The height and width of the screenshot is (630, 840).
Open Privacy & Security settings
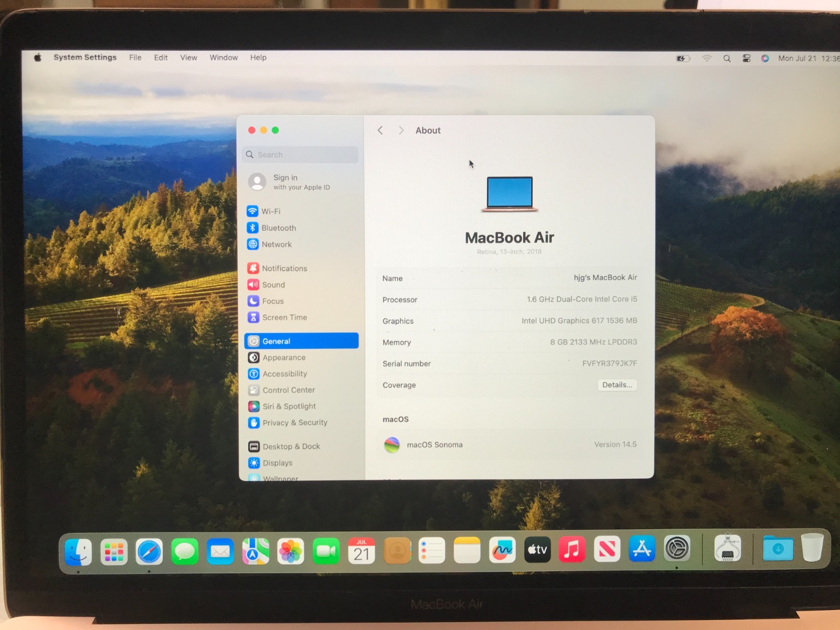tap(294, 423)
